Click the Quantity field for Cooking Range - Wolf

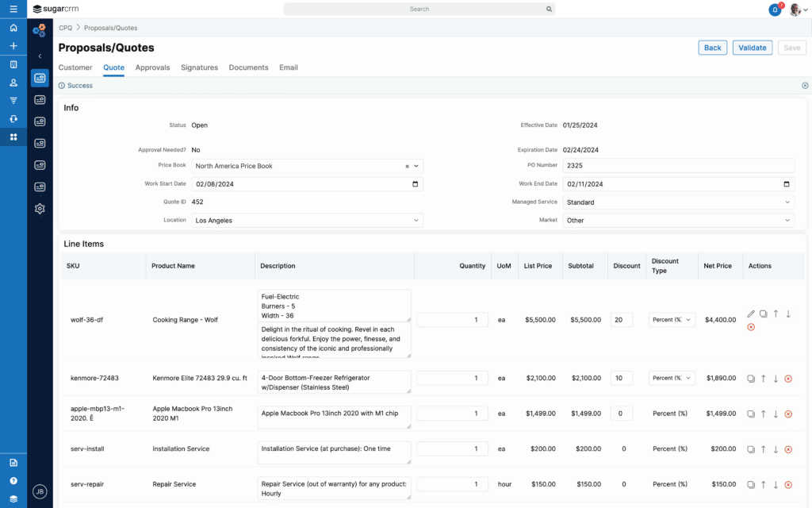[x=452, y=320]
